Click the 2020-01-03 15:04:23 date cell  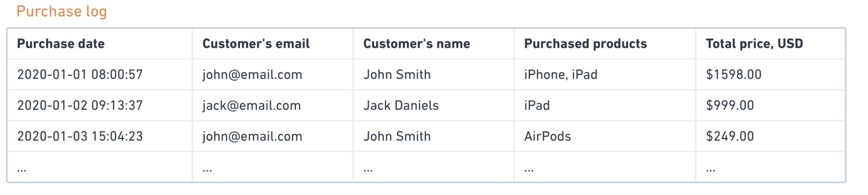pyautogui.click(x=80, y=136)
